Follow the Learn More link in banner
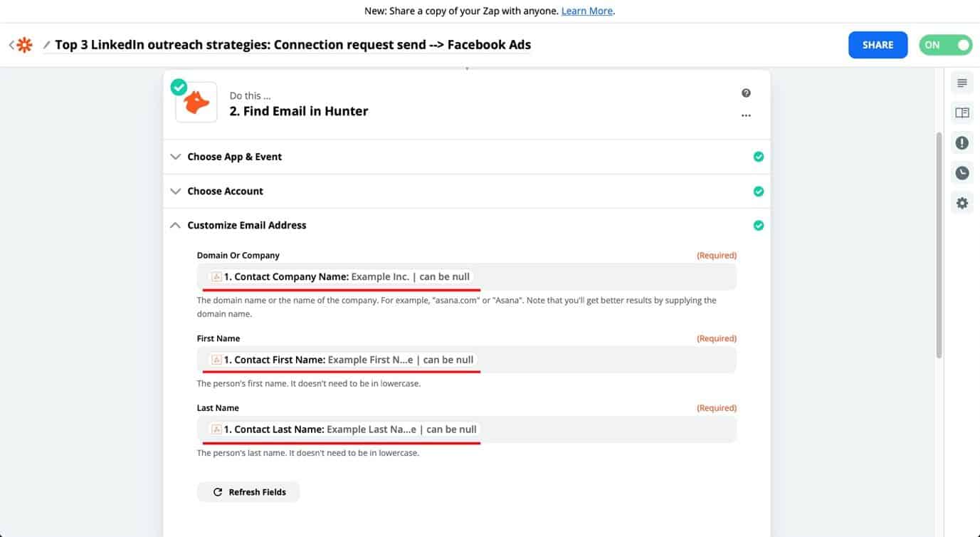Image resolution: width=980 pixels, height=537 pixels. pos(587,11)
